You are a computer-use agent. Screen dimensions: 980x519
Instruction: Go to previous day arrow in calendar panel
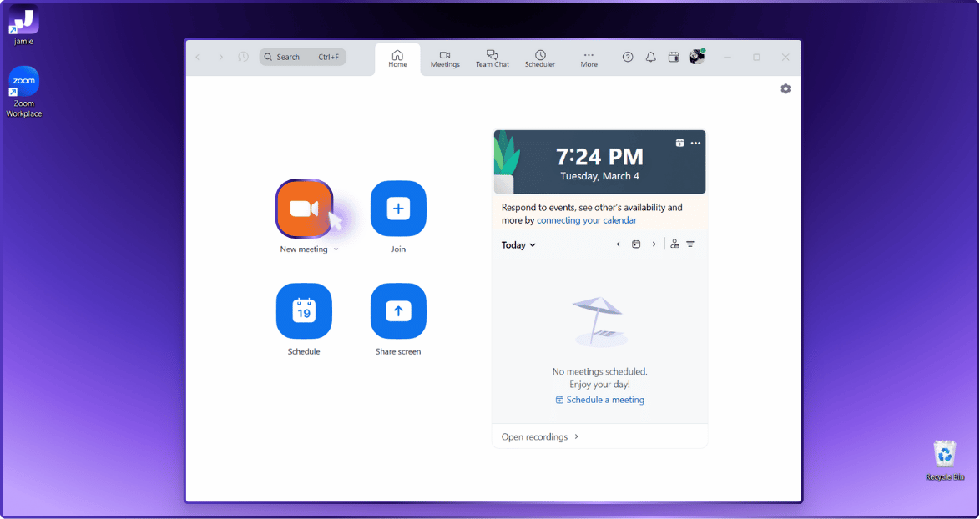tap(618, 244)
